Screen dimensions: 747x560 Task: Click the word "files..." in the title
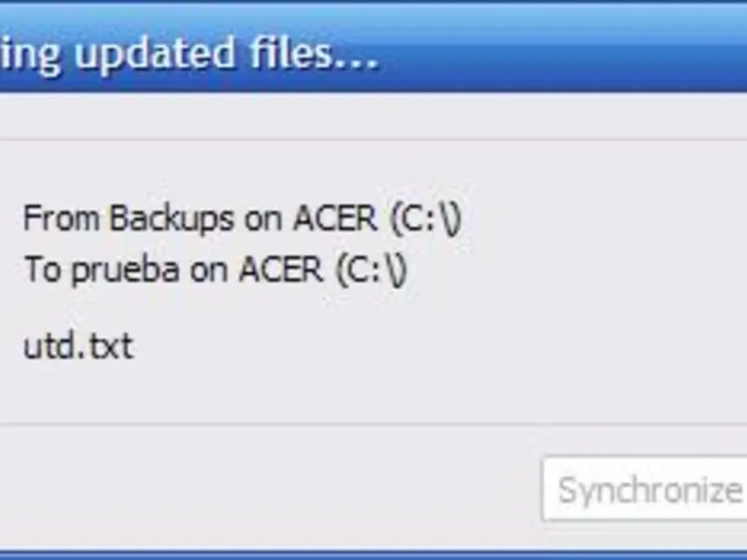click(x=316, y=54)
